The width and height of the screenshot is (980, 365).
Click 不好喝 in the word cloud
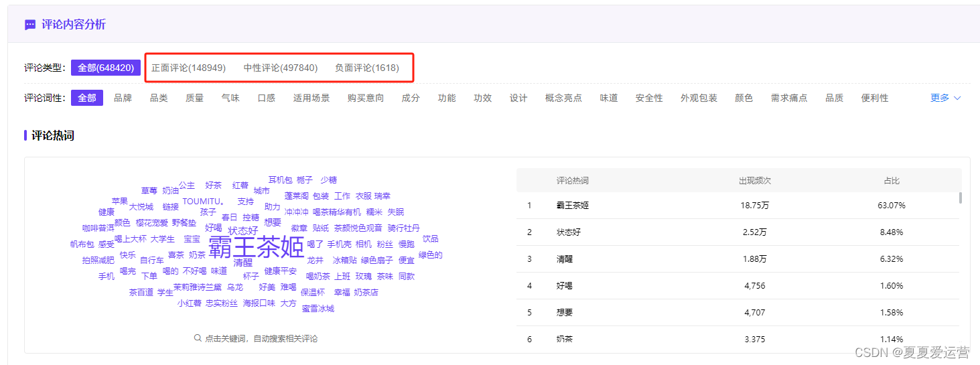coord(195,271)
